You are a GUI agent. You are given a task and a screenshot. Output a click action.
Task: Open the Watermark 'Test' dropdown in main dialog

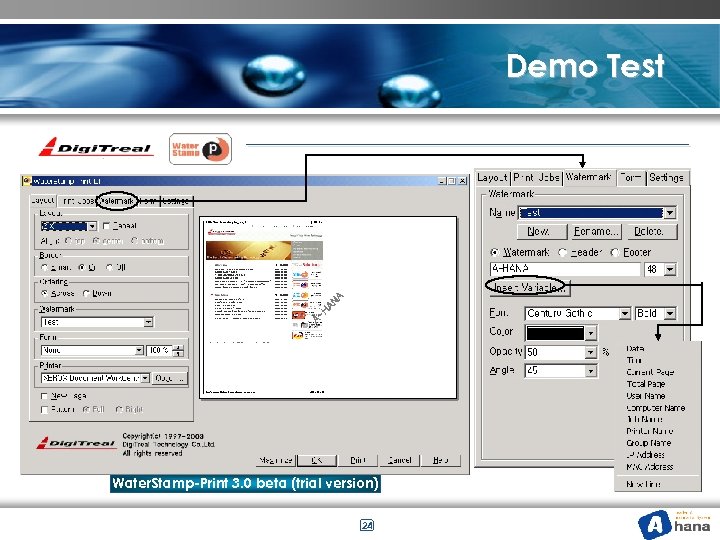coord(148,322)
